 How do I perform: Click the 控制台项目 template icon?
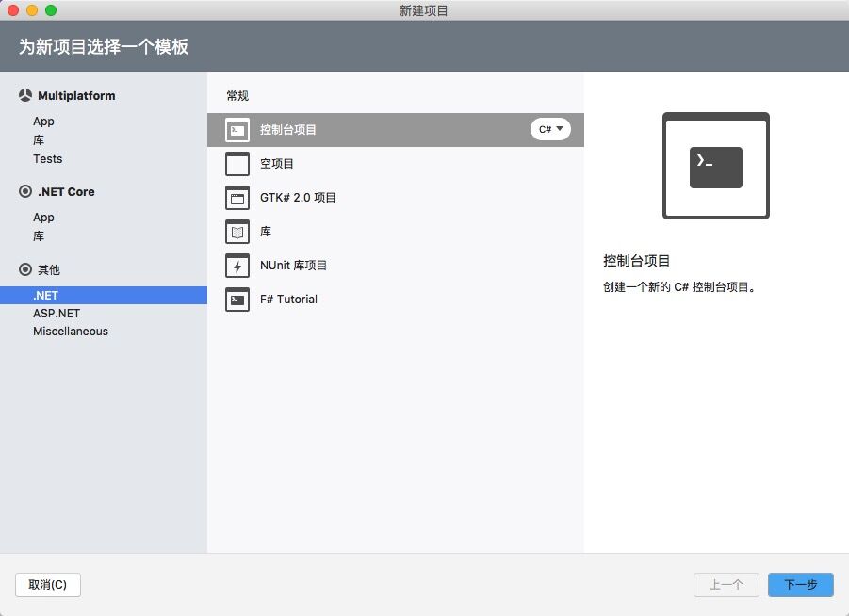237,130
